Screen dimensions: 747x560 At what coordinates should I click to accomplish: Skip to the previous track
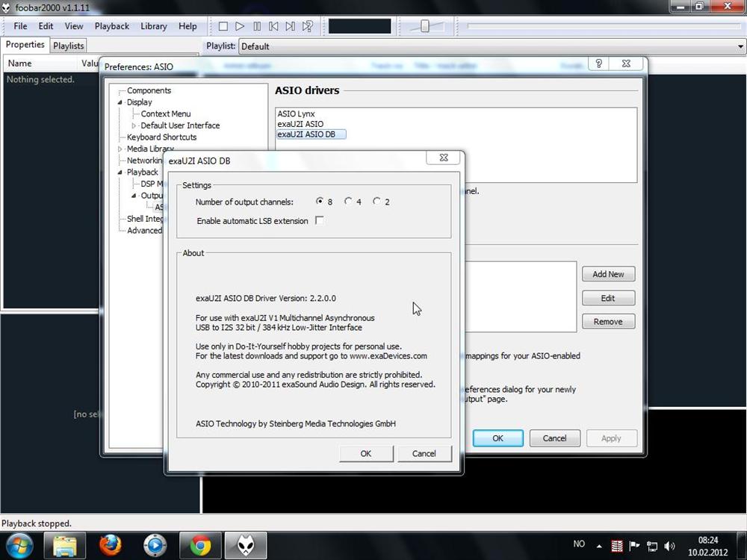[x=273, y=26]
